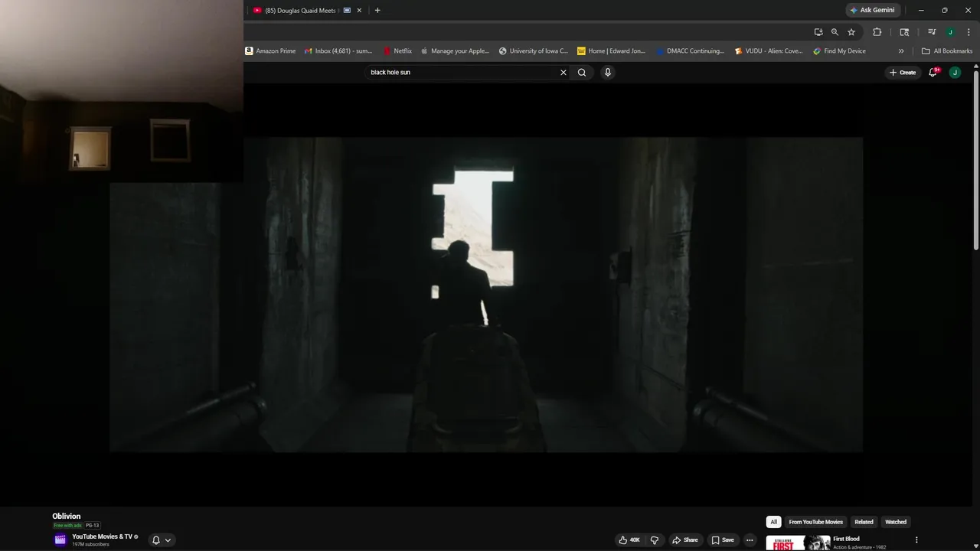Open the media controls icon
The width and height of the screenshot is (980, 551).
click(x=932, y=32)
